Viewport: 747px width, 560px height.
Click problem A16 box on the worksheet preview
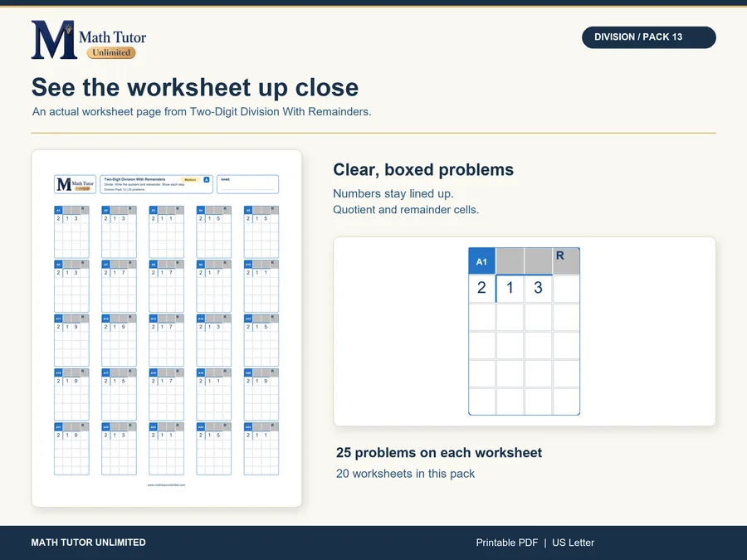71,395
